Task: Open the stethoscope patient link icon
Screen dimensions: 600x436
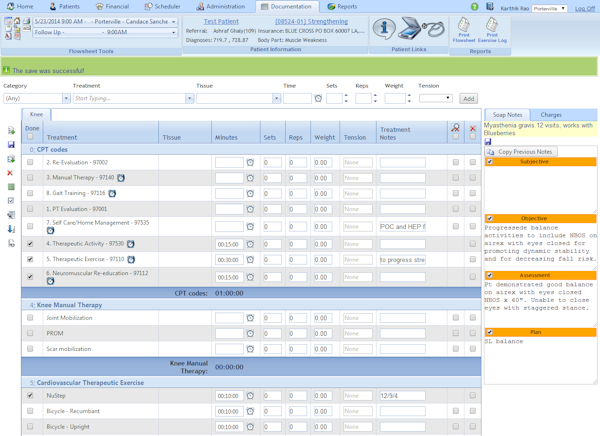Action: tap(433, 28)
